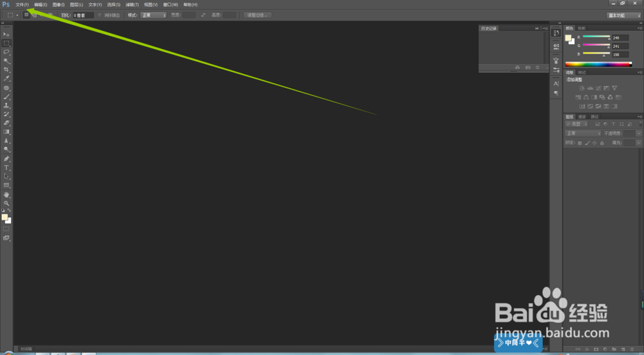644x355 pixels.
Task: Select the Move tool
Action: [6, 34]
